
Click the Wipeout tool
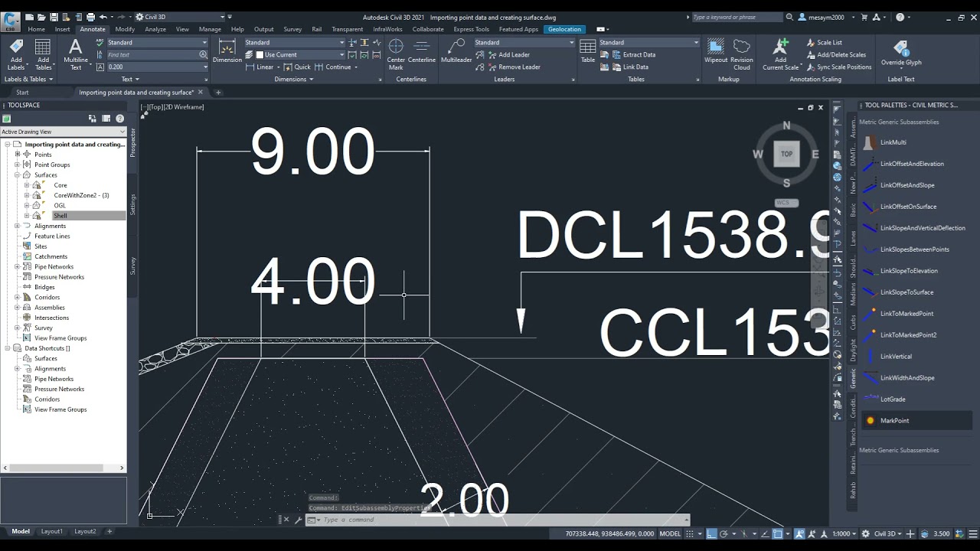pyautogui.click(x=716, y=51)
